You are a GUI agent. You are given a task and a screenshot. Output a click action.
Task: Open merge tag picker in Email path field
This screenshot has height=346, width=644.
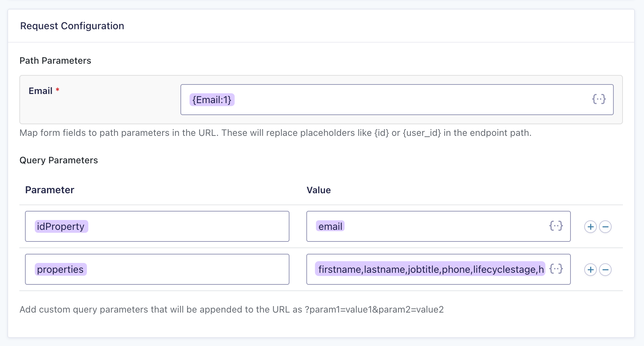pyautogui.click(x=599, y=99)
